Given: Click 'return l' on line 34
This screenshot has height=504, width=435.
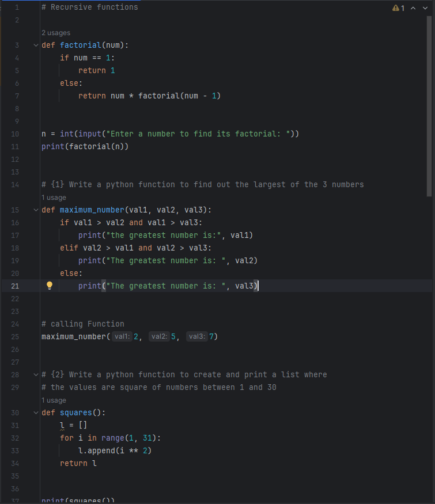Looking at the screenshot, I should 78,464.
